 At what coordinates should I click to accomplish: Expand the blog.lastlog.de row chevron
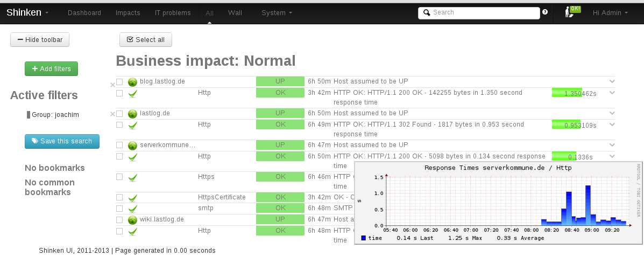click(612, 81)
